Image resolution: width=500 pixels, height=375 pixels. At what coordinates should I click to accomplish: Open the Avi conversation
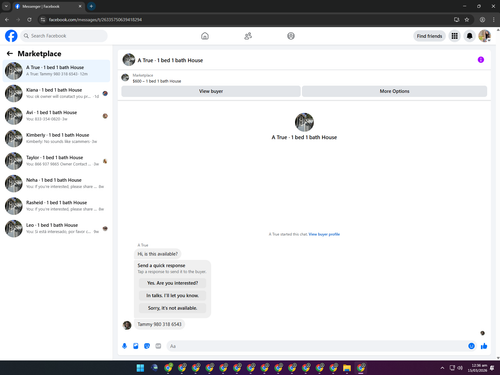tap(56, 116)
